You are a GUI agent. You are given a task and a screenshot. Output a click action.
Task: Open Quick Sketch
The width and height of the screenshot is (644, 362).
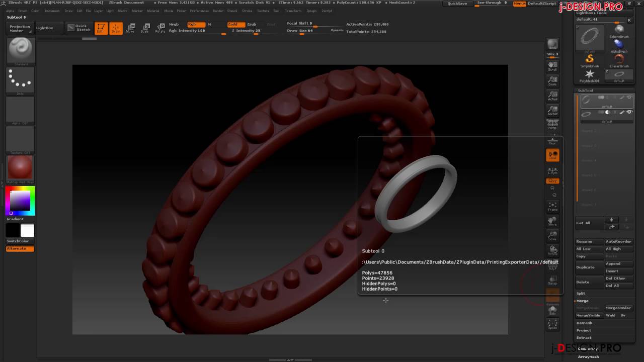click(x=78, y=28)
